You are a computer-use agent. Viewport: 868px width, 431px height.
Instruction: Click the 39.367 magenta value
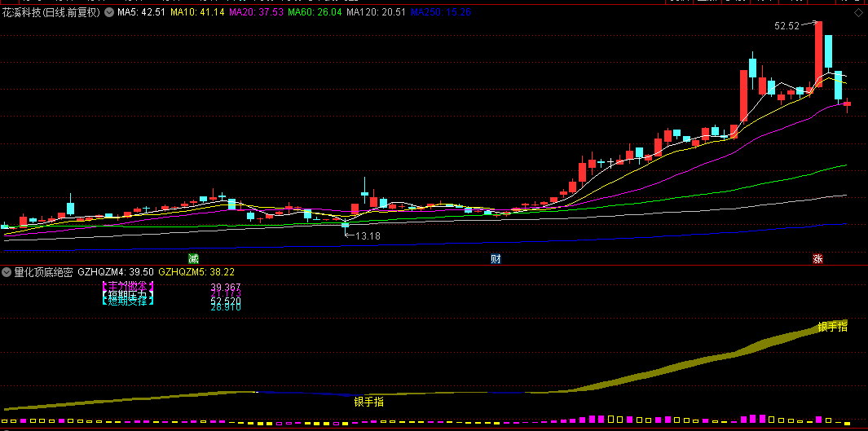(x=226, y=287)
